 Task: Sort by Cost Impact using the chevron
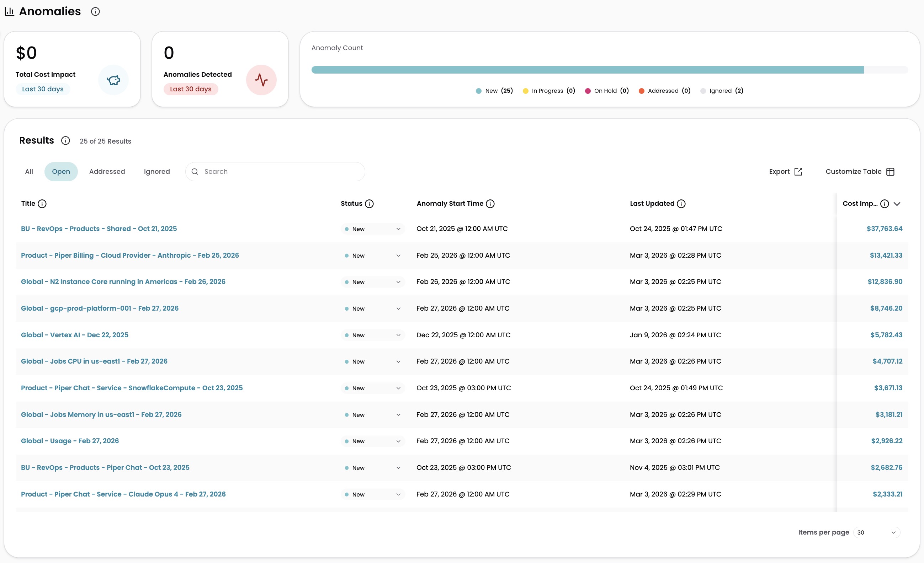[897, 204]
